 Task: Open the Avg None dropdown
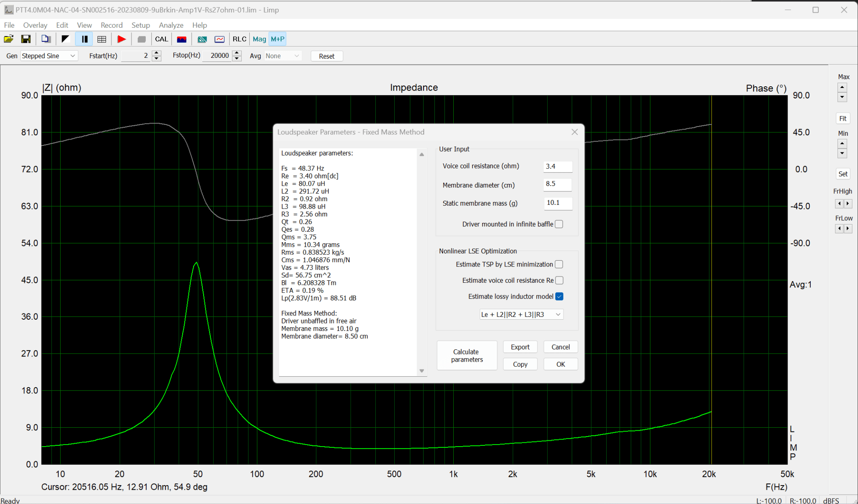pyautogui.click(x=283, y=56)
